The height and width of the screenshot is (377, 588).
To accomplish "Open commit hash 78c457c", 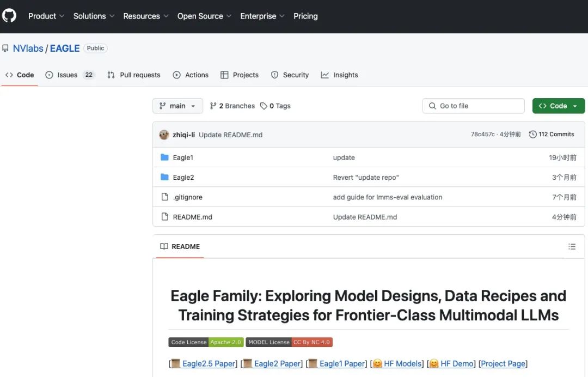I will point(482,135).
